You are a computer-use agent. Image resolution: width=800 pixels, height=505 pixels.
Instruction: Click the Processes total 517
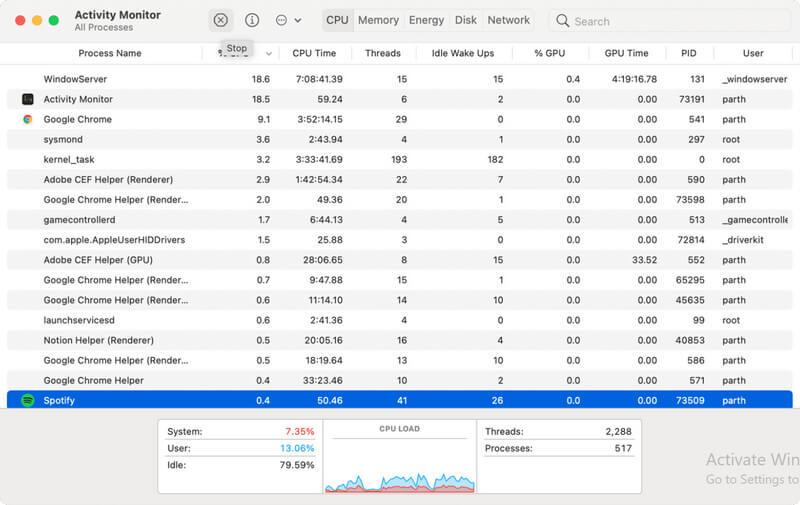click(x=623, y=448)
